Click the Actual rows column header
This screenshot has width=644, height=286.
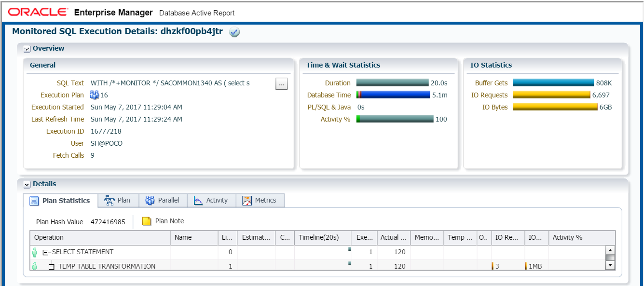[394, 238]
